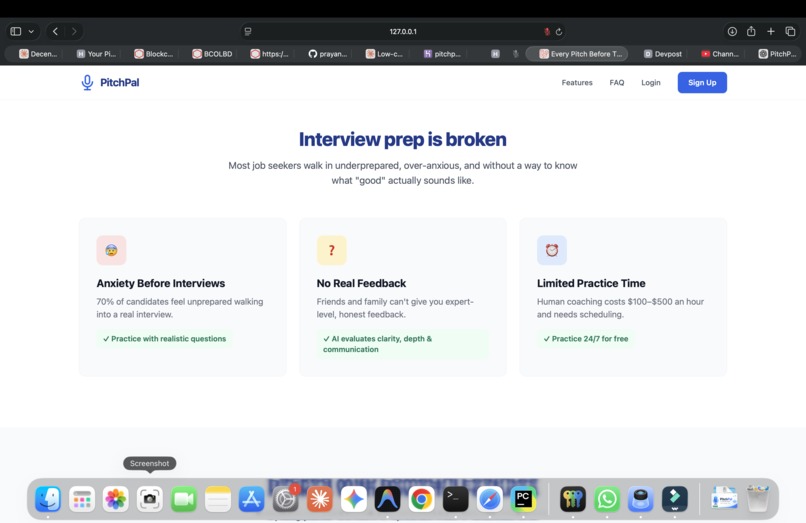Open Passwords keys app in dock
The image size is (806, 523).
point(573,499)
